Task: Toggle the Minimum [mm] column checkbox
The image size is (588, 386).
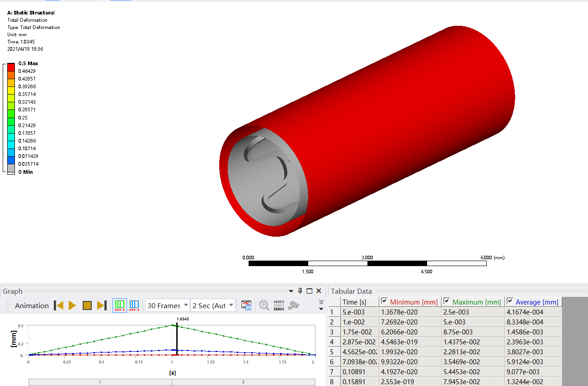Action: pos(385,301)
